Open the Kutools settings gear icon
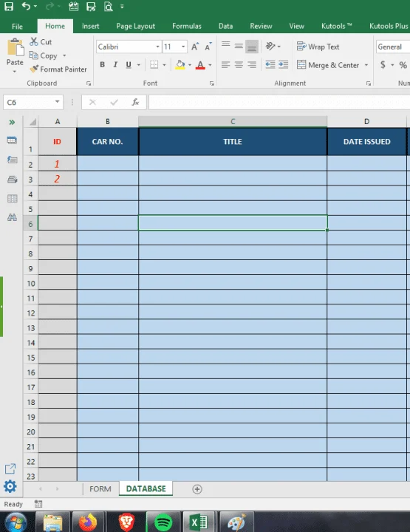 pos(10,486)
